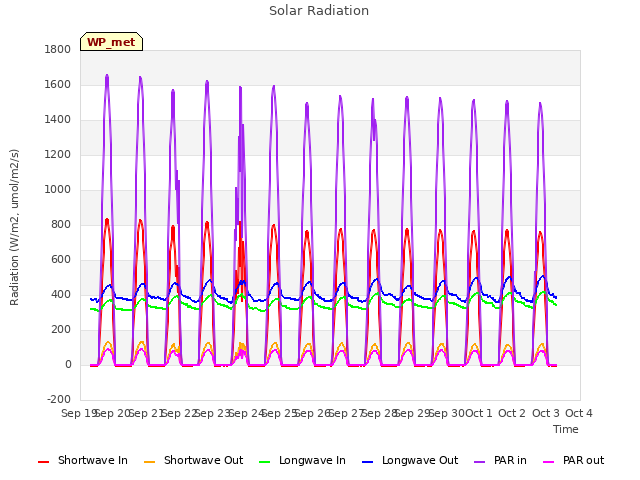The width and height of the screenshot is (640, 480).
Task: Click the orange Shortwave Out legend swatch
Action: 149,462
